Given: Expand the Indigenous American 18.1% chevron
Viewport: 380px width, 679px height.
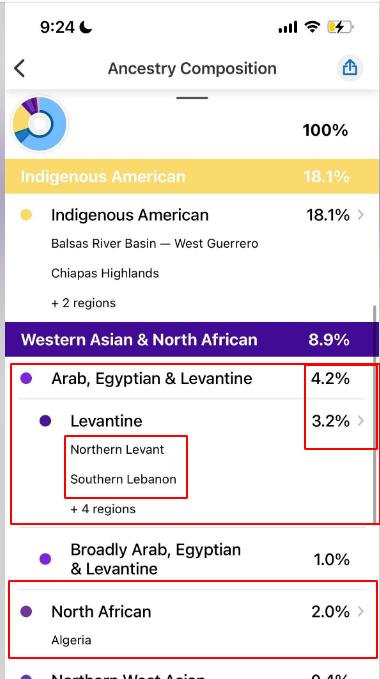Looking at the screenshot, I should point(361,215).
